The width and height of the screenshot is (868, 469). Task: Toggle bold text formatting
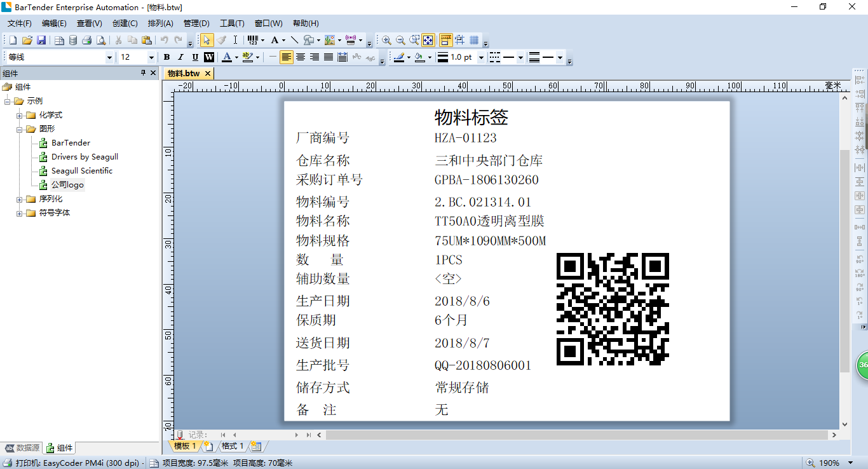coord(166,57)
